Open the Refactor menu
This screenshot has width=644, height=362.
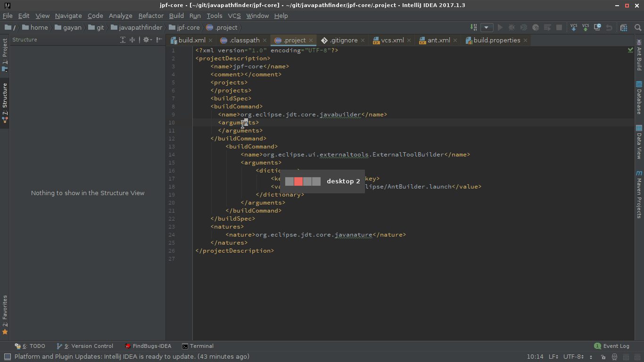click(x=150, y=16)
